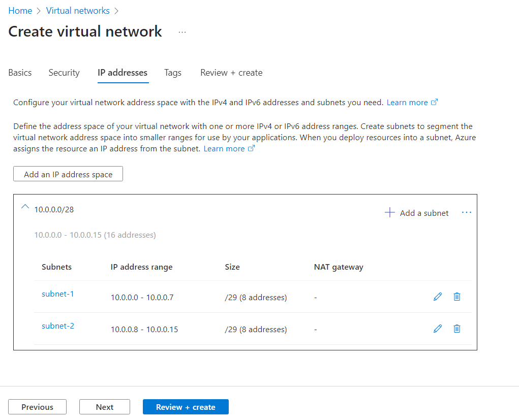Screen dimensions: 519x420
Task: Click the ellipsis next to Create virtual network title
Action: pos(182,31)
